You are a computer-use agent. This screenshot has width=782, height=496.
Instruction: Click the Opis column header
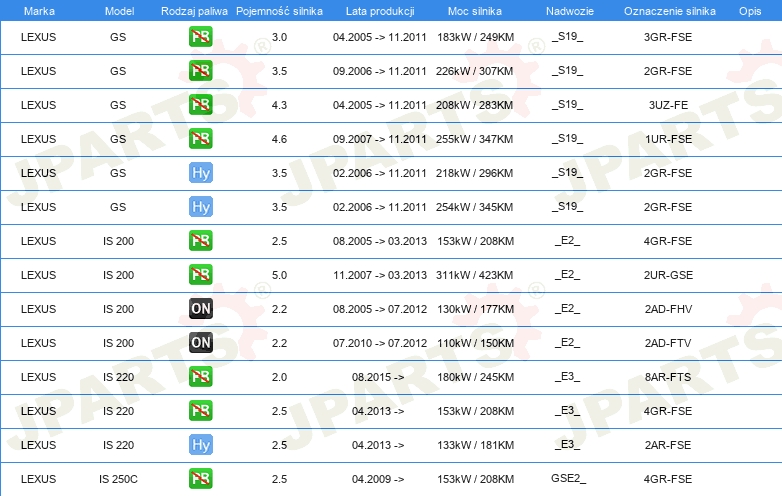click(750, 11)
